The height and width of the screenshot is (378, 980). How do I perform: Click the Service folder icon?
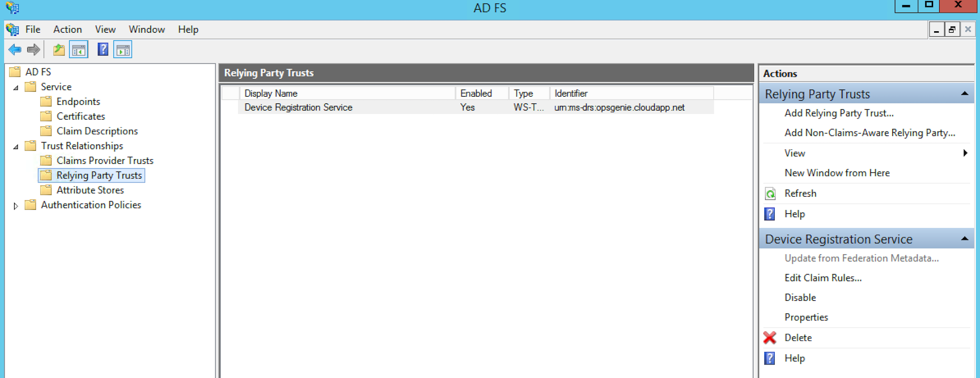tap(31, 87)
